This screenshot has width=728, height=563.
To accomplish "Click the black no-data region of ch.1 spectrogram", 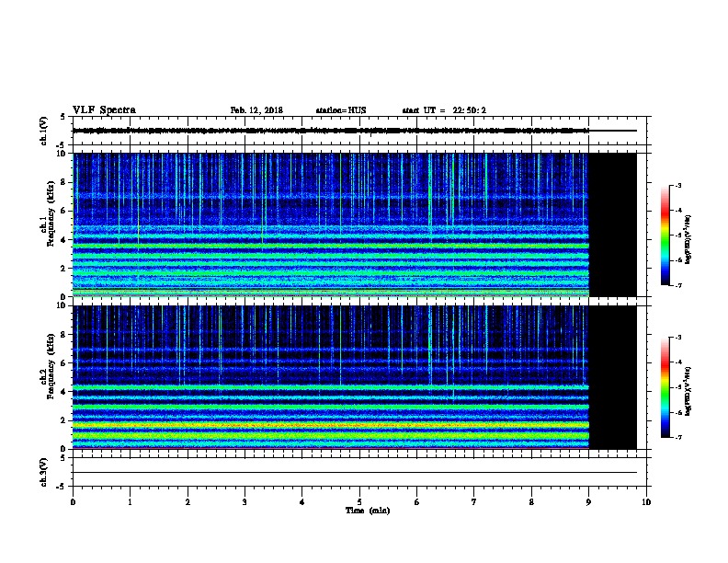I will [x=613, y=224].
